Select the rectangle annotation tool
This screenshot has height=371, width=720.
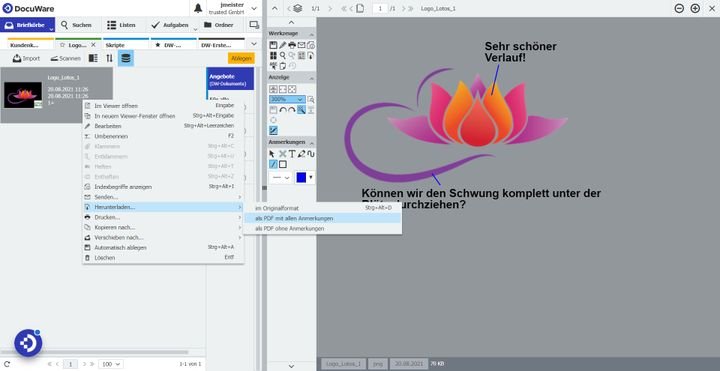pyautogui.click(x=283, y=164)
